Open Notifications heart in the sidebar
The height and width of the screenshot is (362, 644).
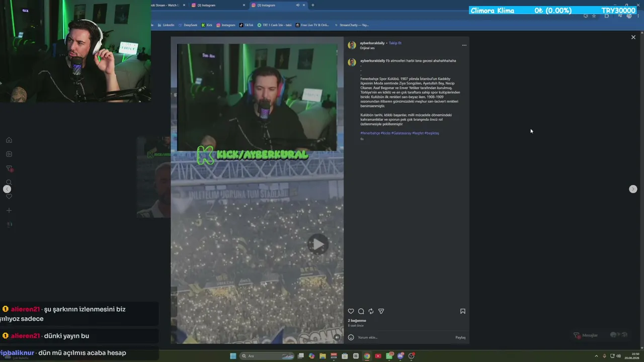(9, 196)
